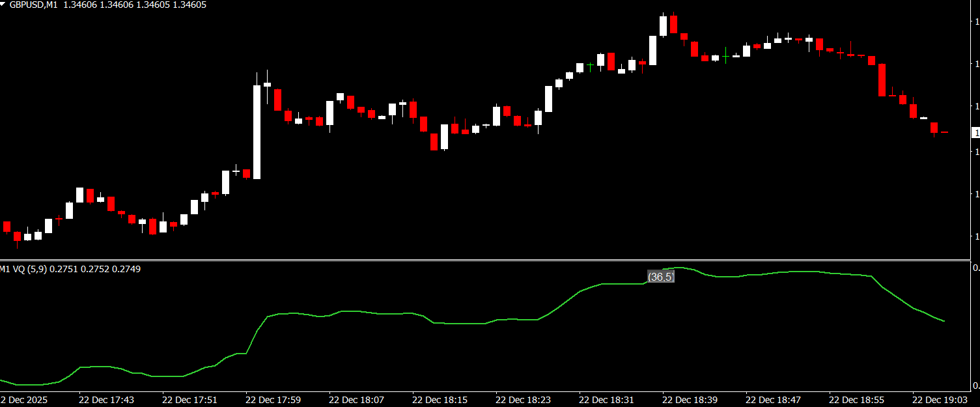
Task: Click the triangle arrow beside GBPUSD,M1
Action: coord(4,4)
